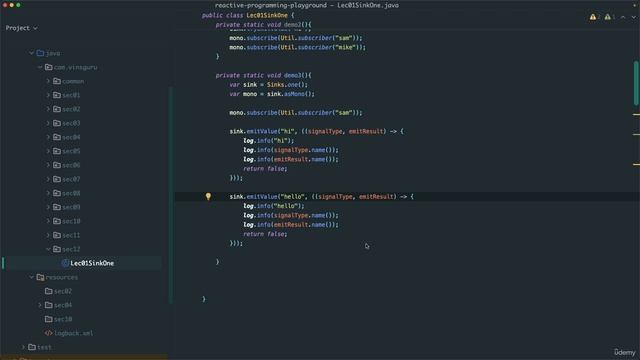Expand the sec01 package chevron
This screenshot has height=360, width=640.
pyautogui.click(x=48, y=95)
